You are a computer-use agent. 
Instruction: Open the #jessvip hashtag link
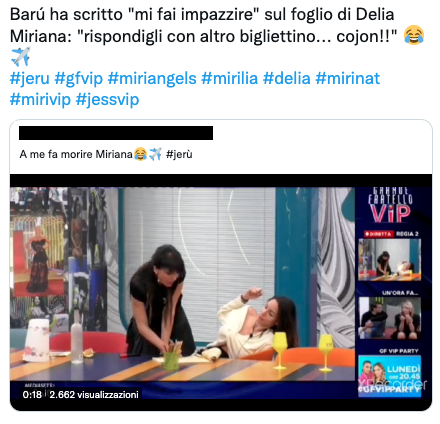[107, 100]
